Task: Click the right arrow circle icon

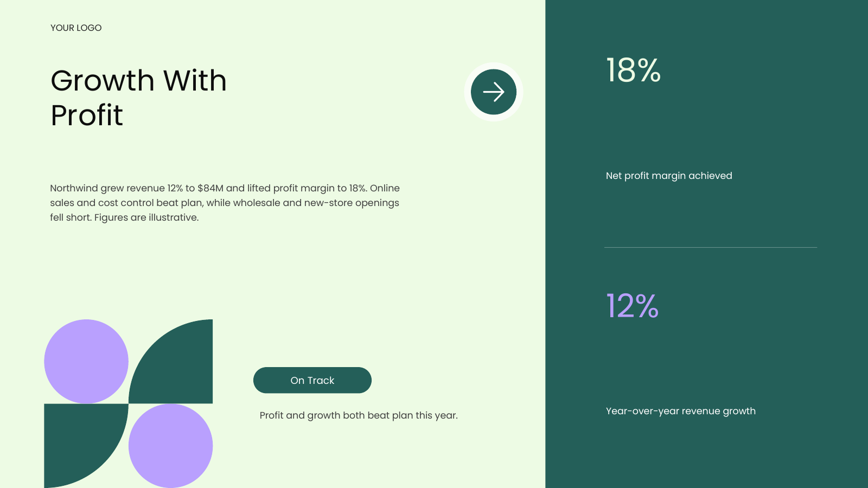Action: click(x=494, y=92)
